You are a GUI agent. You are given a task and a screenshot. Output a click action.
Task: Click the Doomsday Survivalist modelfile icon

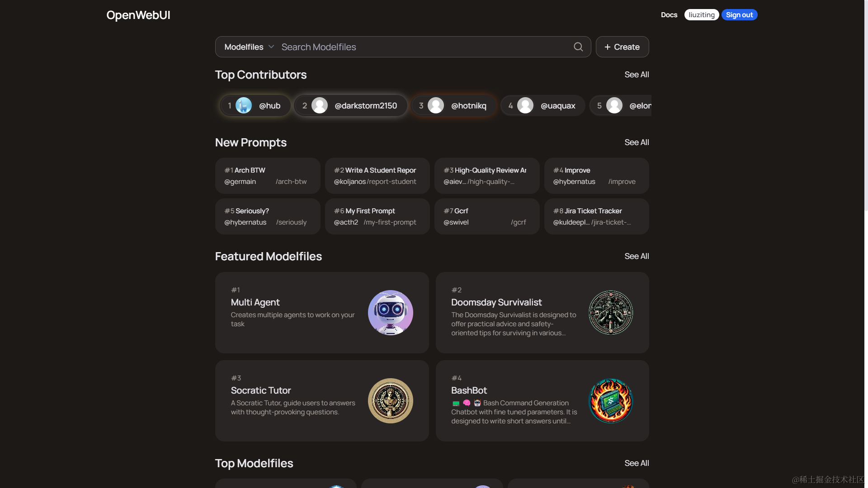click(x=610, y=312)
